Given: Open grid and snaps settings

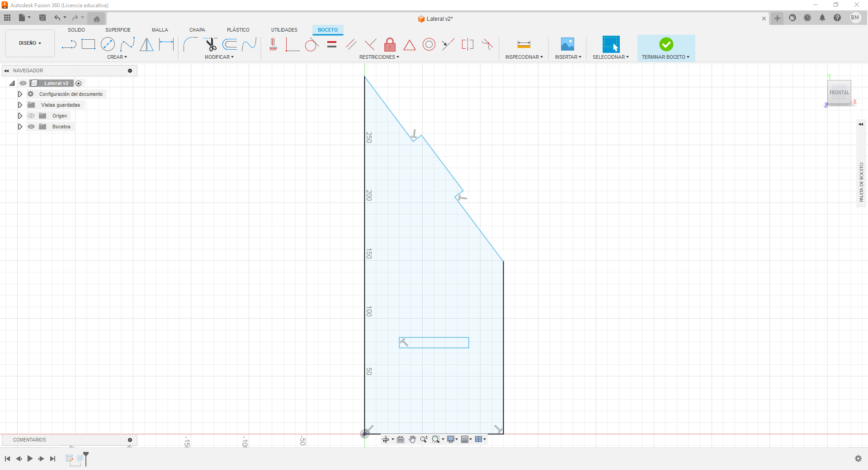Looking at the screenshot, I should click(x=466, y=439).
